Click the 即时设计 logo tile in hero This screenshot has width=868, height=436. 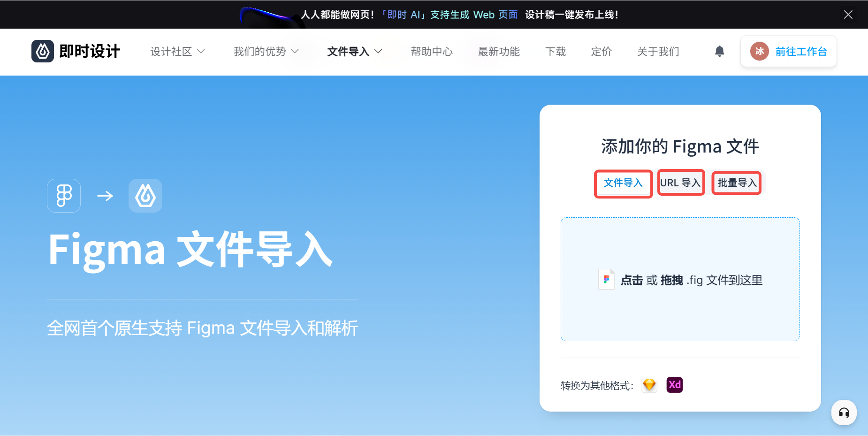(x=145, y=196)
